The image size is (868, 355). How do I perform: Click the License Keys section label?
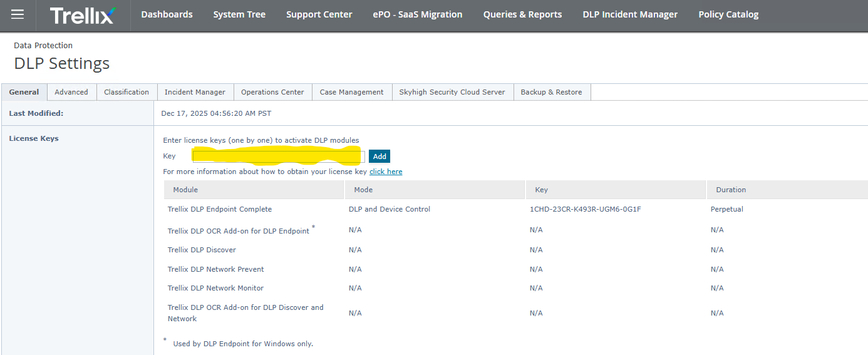tap(34, 138)
